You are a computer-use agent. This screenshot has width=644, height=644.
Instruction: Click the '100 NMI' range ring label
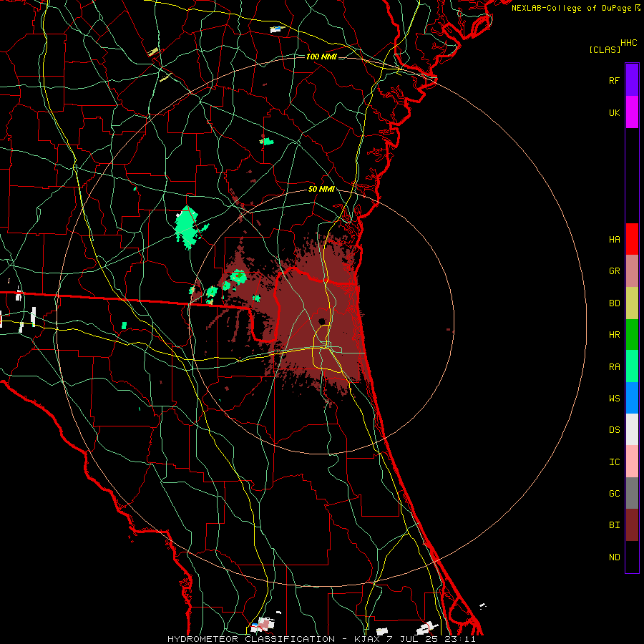(x=321, y=57)
